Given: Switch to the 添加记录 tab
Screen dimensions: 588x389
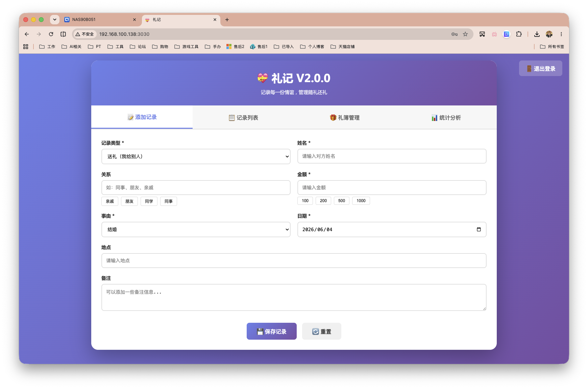Looking at the screenshot, I should pyautogui.click(x=142, y=117).
